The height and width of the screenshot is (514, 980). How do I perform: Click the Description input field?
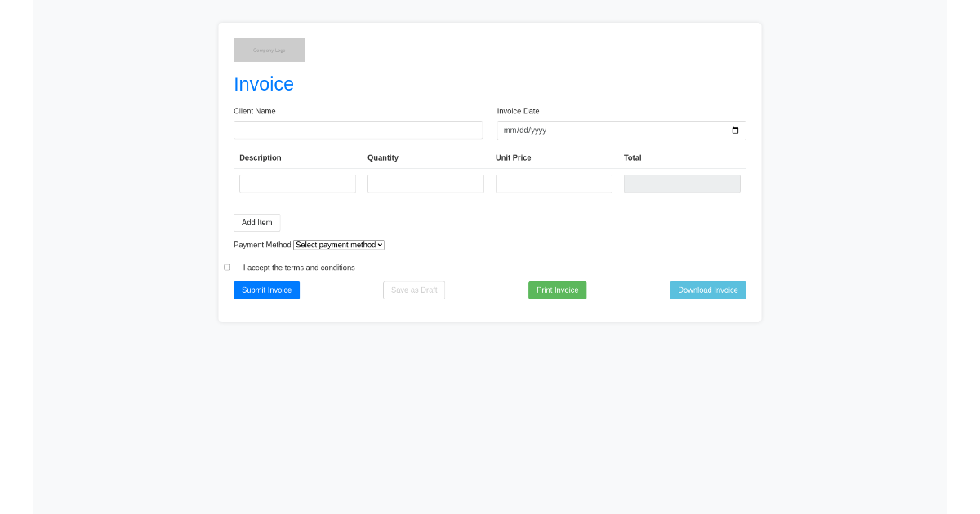click(x=297, y=183)
